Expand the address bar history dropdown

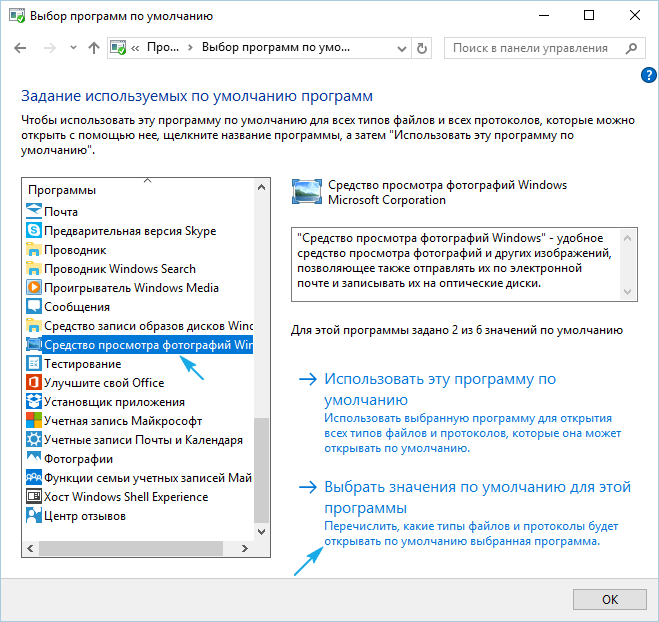[402, 48]
